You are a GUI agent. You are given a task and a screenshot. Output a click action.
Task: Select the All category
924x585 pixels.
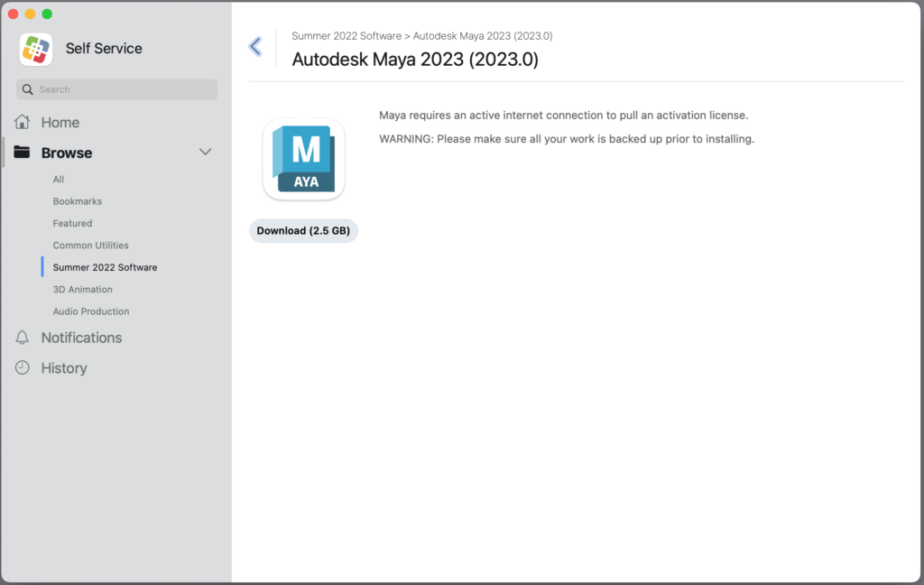[x=59, y=180]
